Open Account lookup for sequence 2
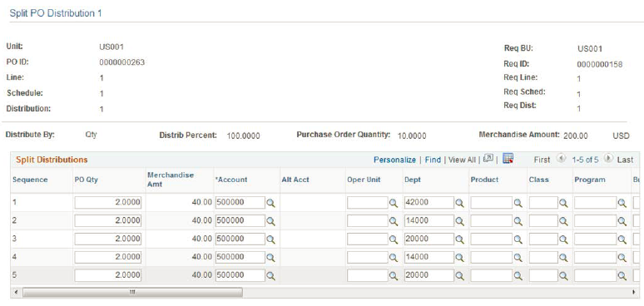 pos(270,220)
